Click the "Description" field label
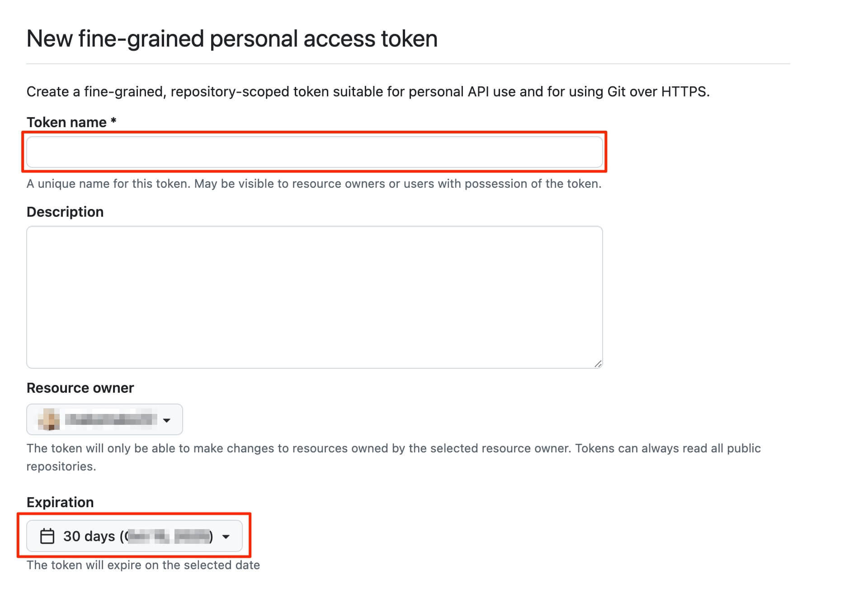 65,212
